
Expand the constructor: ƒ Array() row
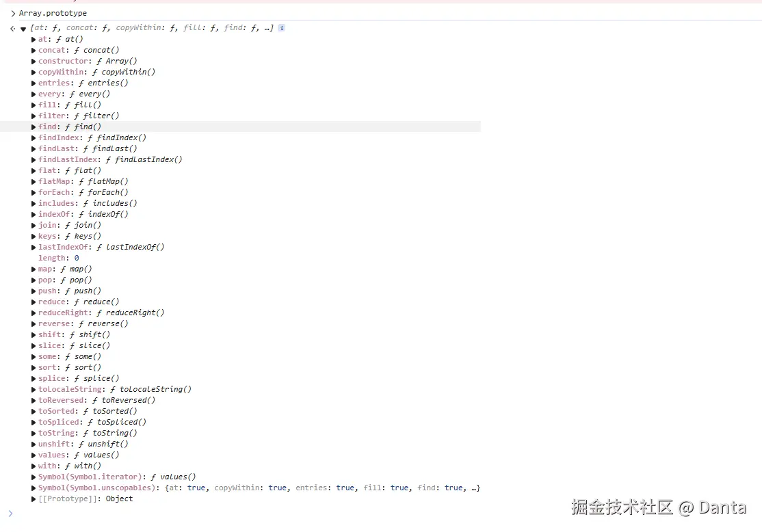click(34, 62)
